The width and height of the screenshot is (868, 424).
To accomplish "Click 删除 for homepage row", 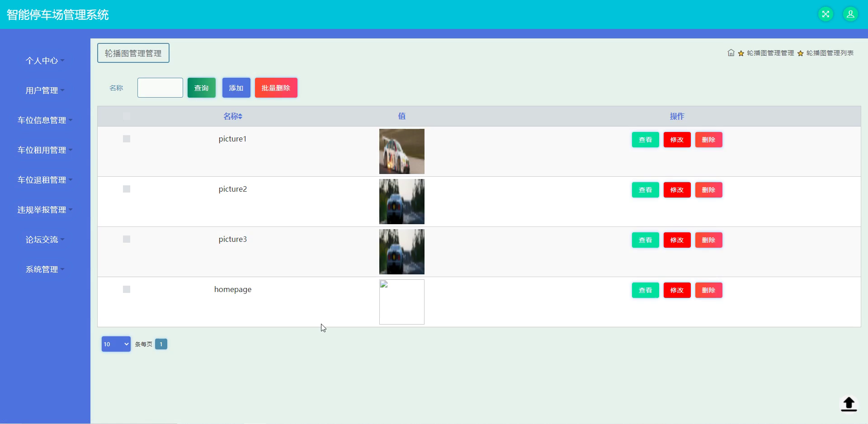I will coord(709,290).
